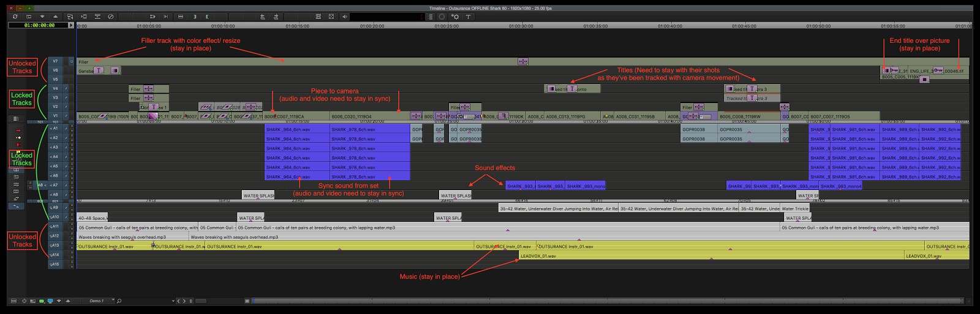
Task: Click the arrow beside the timecode display
Action: coord(71,25)
